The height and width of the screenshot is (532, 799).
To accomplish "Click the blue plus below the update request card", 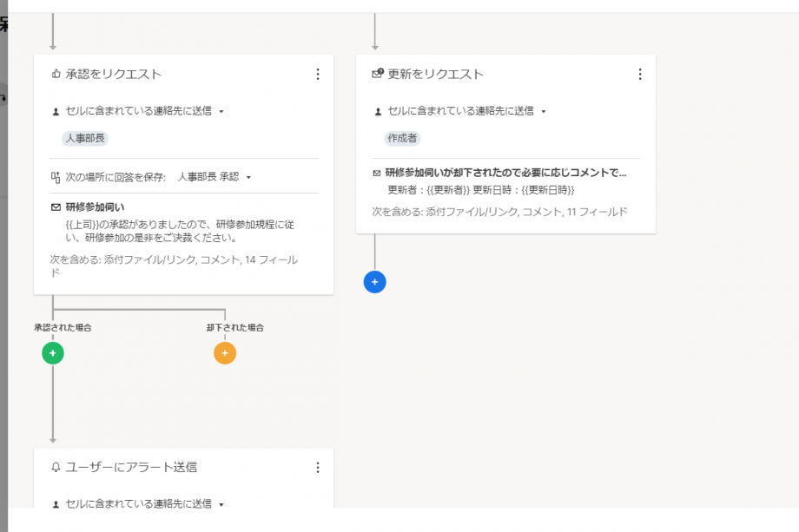I will [374, 281].
